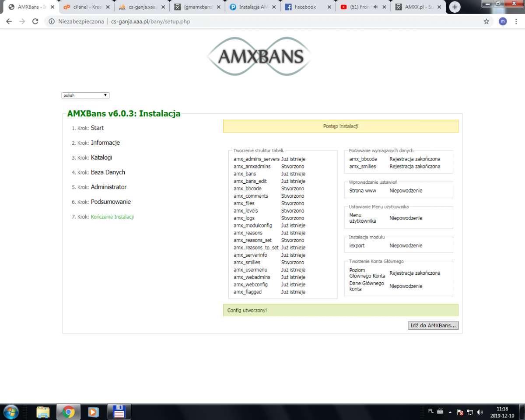Click the Chrome taskbar icon
This screenshot has height=420, width=525.
(x=68, y=412)
